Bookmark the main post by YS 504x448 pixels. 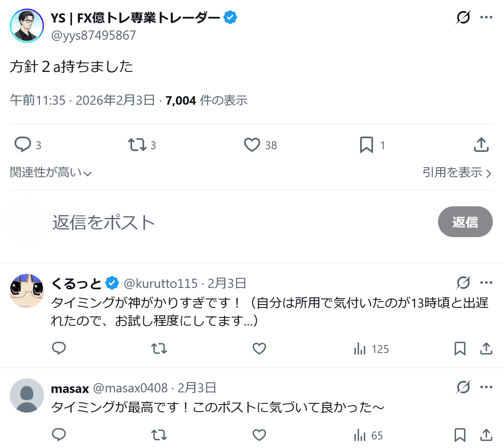tap(366, 144)
